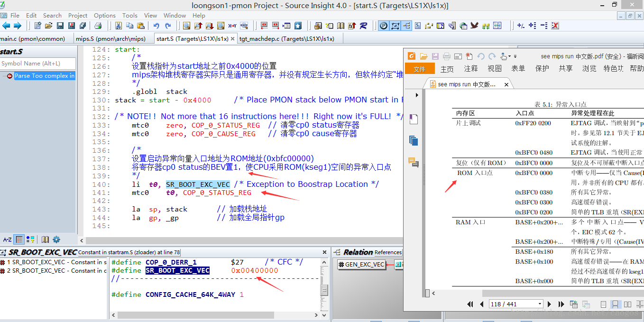Click the New File toolbar icon

(37, 26)
